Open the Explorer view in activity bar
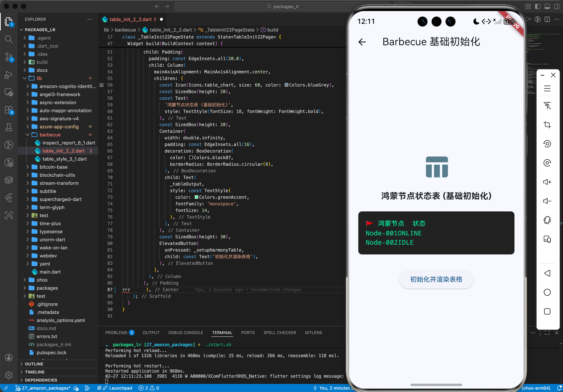 click(x=9, y=22)
